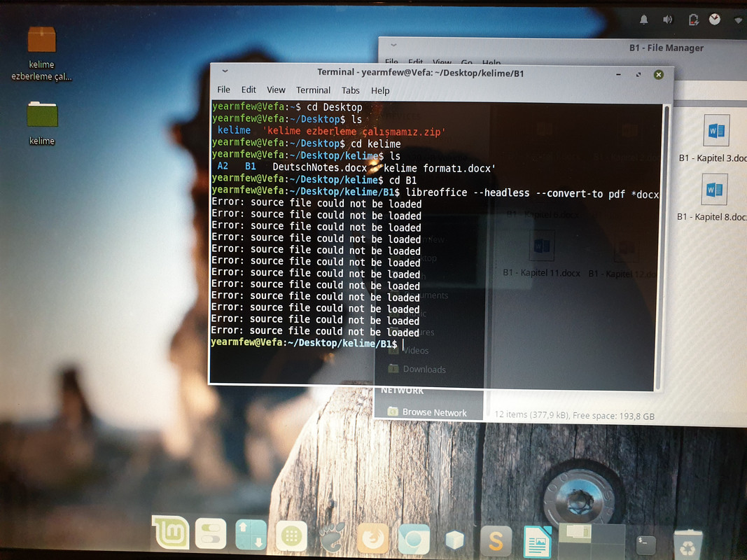
Task: Open Terminal's Tabs menu
Action: [350, 90]
